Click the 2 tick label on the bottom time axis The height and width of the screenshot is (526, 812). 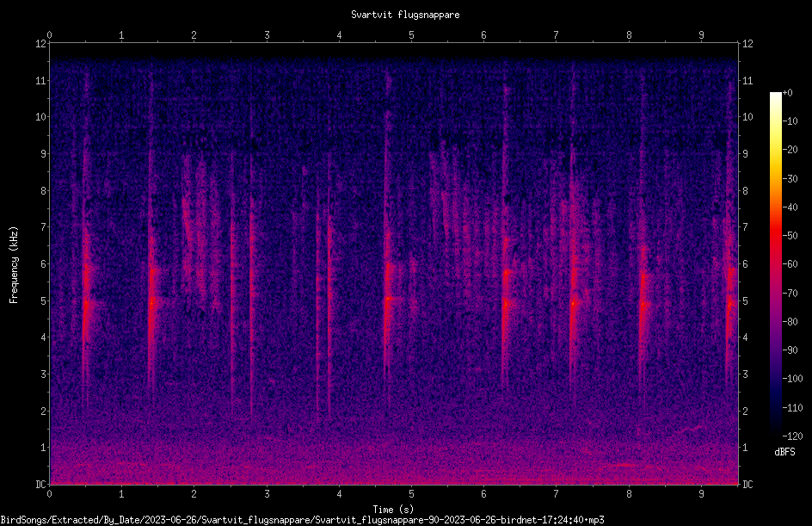[x=194, y=494]
